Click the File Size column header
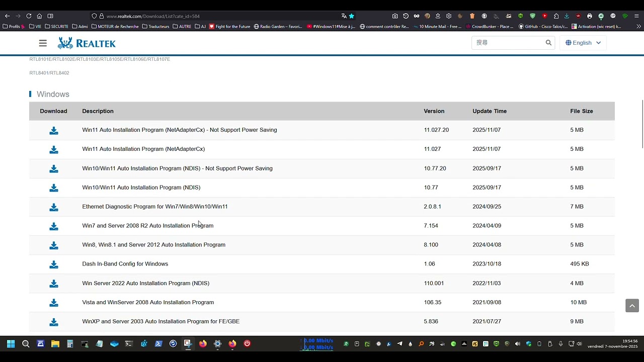The image size is (644, 362). click(582, 111)
